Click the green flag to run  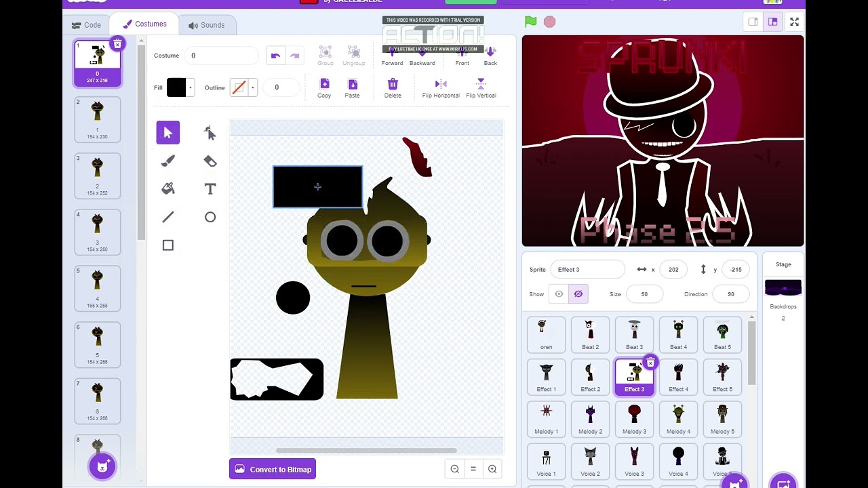[531, 22]
